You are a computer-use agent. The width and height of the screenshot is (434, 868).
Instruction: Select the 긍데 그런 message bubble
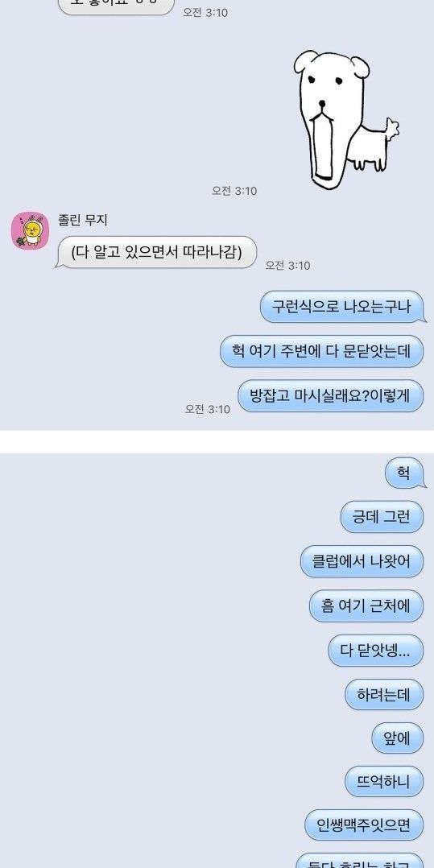(382, 517)
